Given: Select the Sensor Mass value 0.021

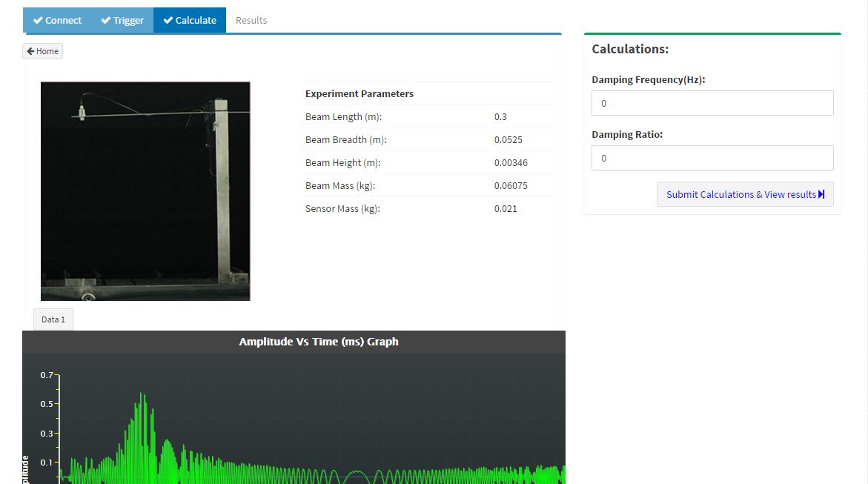Looking at the screenshot, I should point(506,209).
